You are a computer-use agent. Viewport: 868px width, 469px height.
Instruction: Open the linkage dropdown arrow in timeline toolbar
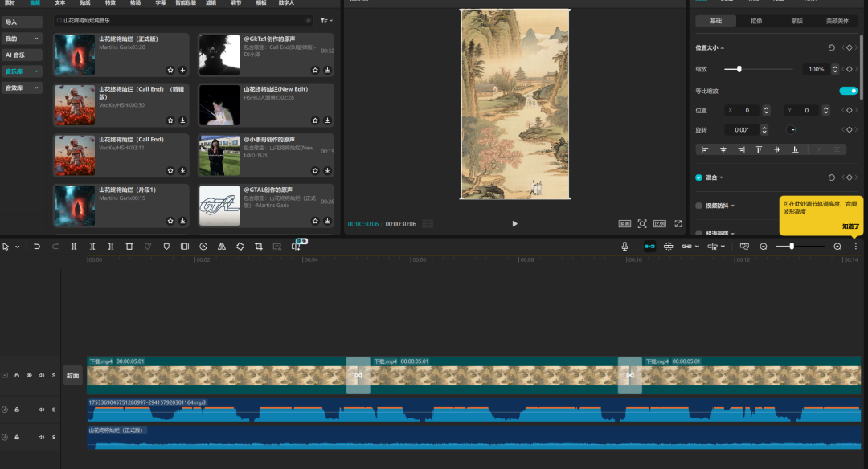(697, 247)
